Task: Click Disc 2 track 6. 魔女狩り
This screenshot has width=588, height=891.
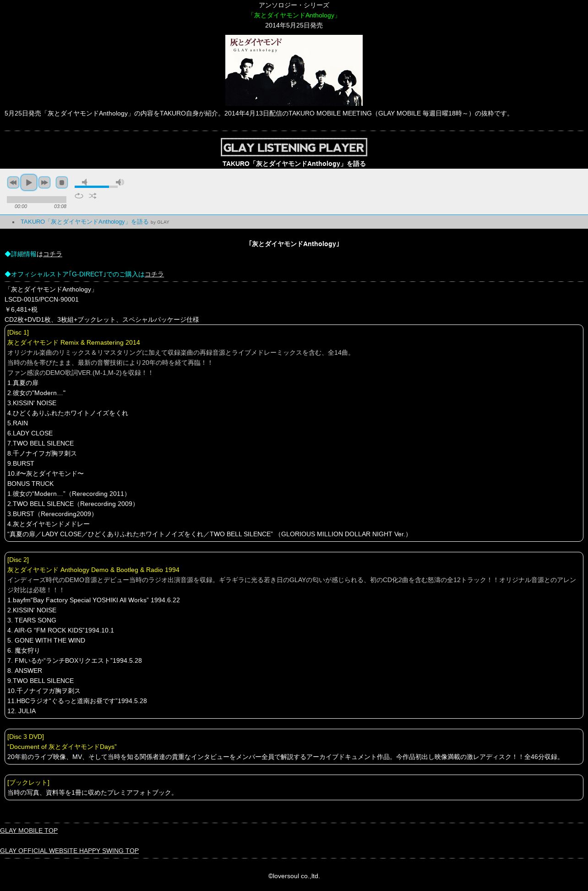Action: (23, 650)
